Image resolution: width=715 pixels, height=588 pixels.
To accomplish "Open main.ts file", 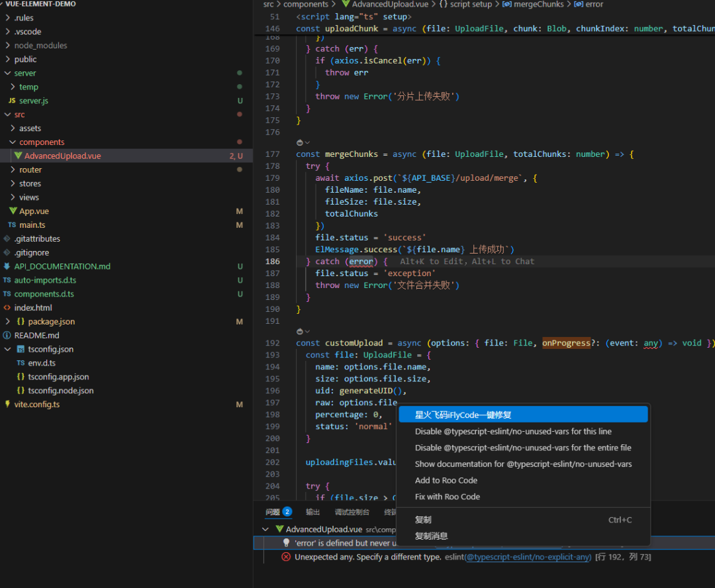I will (x=32, y=225).
